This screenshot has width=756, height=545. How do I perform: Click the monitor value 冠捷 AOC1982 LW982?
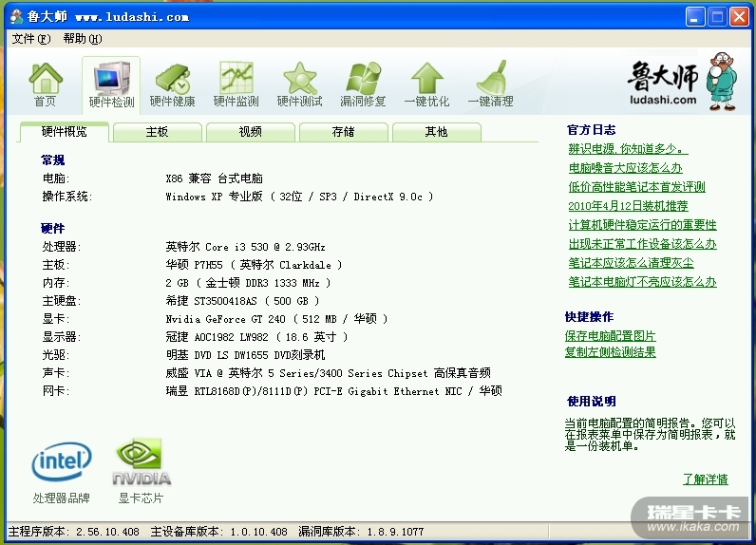click(257, 337)
